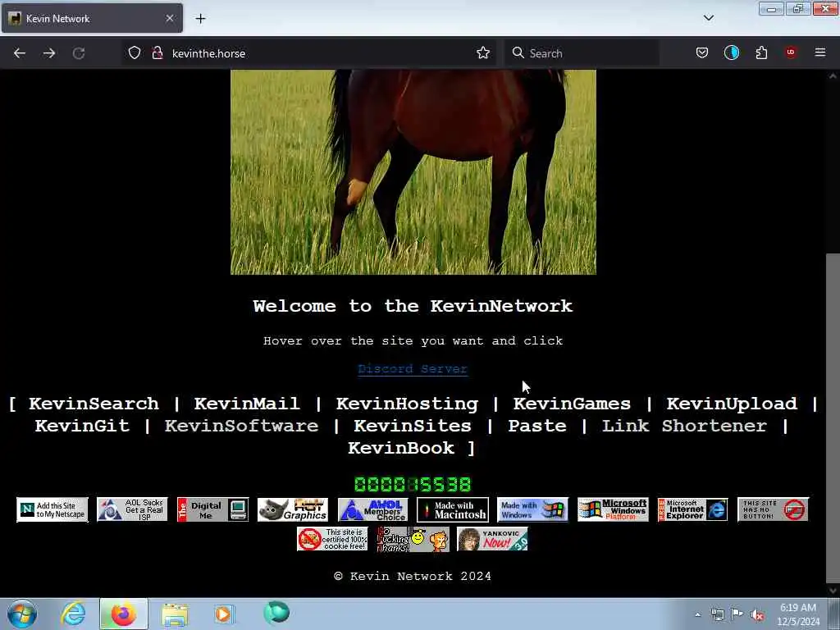Open the Extensions puzzle piece menu
840x630 pixels.
[x=761, y=52]
